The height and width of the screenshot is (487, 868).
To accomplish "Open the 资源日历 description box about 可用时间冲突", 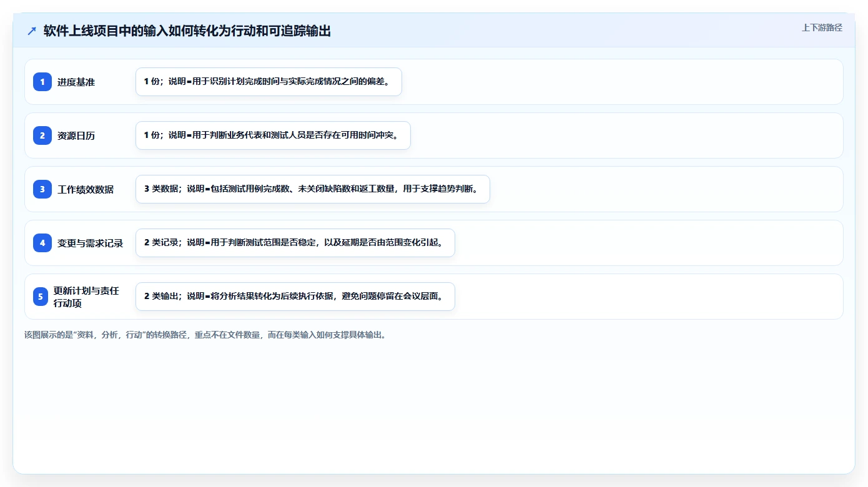I will (273, 135).
